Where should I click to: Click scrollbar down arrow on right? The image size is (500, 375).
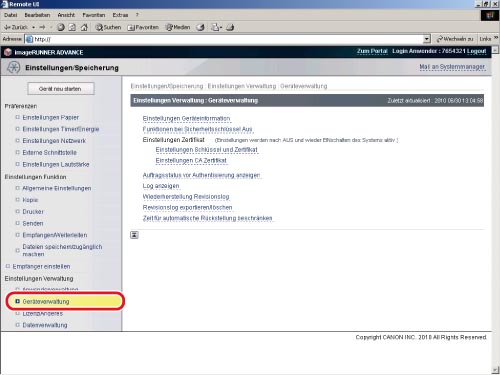pos(495,370)
